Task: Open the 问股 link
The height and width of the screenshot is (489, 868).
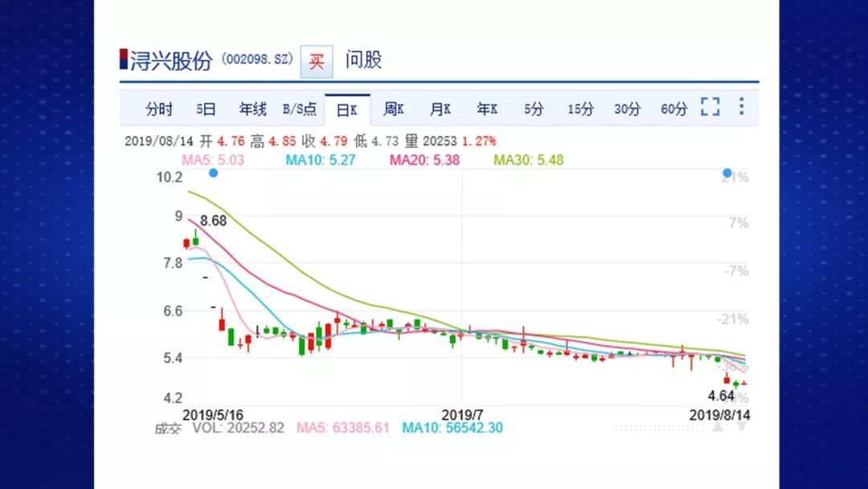Action: pyautogui.click(x=364, y=60)
